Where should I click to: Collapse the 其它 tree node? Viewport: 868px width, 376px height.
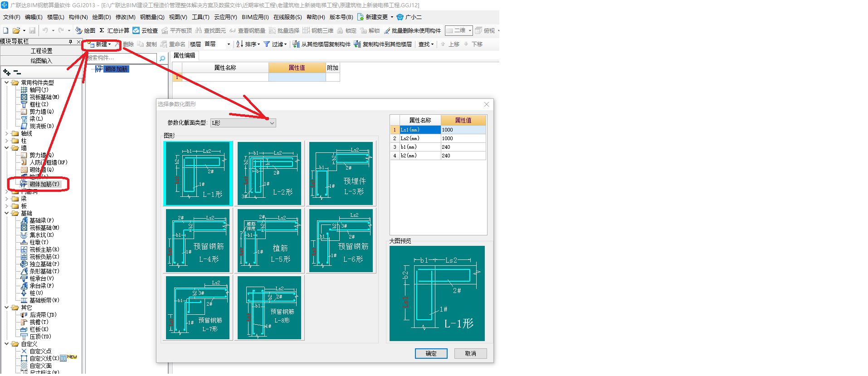click(x=6, y=308)
